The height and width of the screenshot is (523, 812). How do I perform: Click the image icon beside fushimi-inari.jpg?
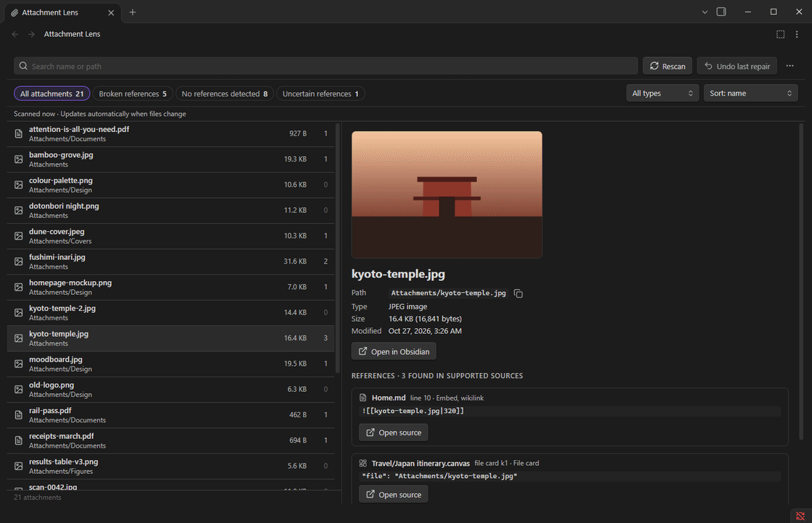pos(19,261)
